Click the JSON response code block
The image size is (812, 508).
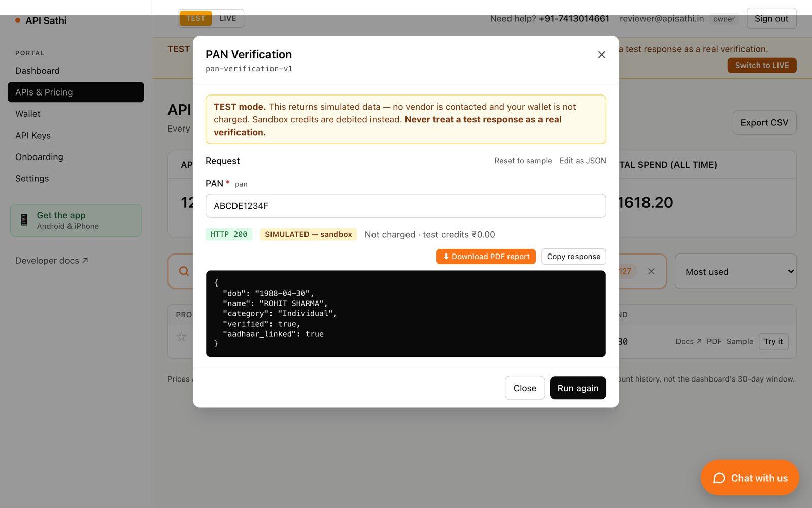click(x=406, y=313)
